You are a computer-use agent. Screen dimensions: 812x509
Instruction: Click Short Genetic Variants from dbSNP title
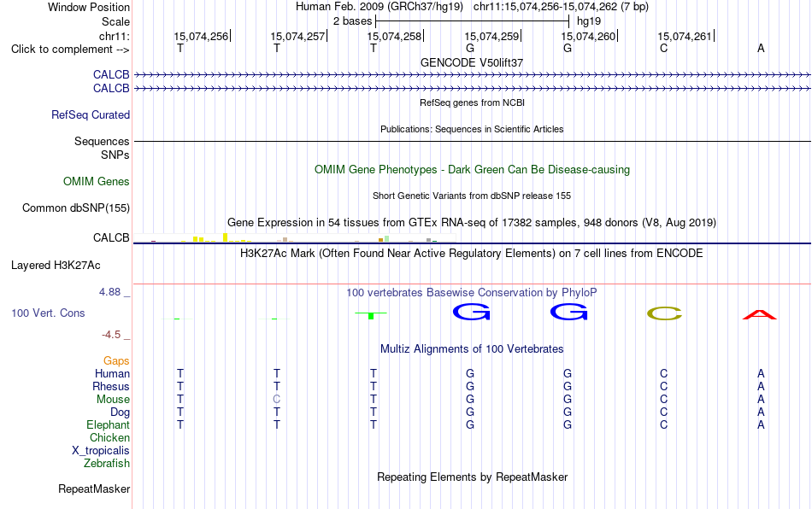pos(472,196)
